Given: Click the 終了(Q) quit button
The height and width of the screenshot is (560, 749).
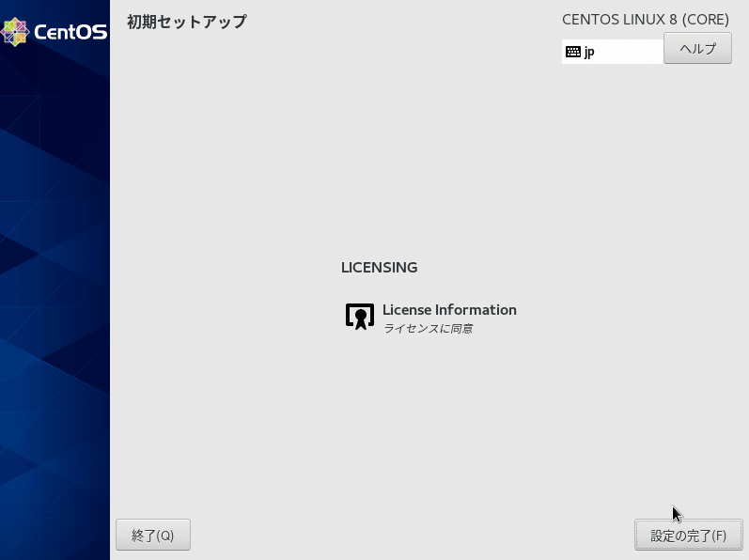Looking at the screenshot, I should pyautogui.click(x=153, y=535).
